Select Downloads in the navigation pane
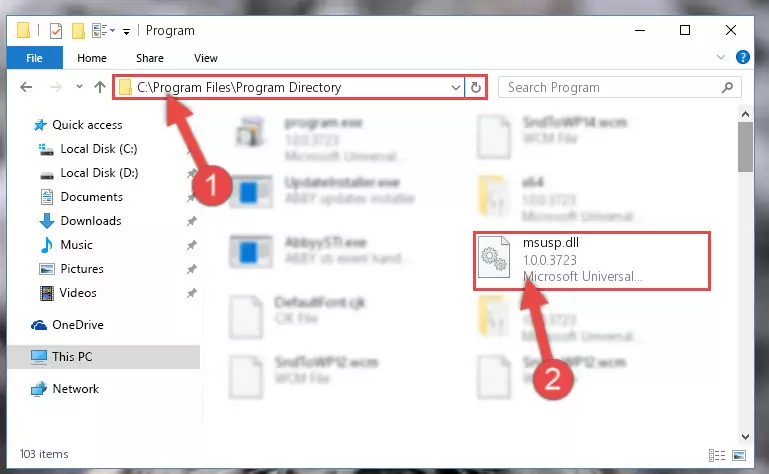The width and height of the screenshot is (769, 474). (91, 221)
